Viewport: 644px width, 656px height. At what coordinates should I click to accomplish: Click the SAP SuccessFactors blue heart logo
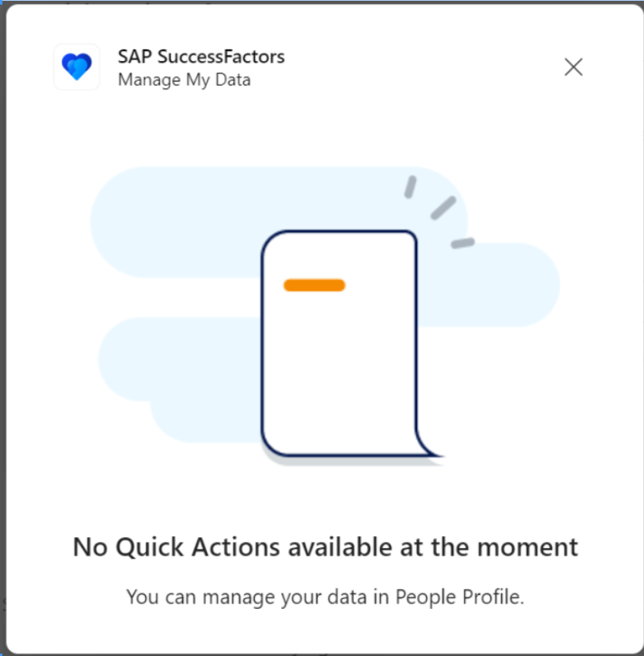[76, 66]
